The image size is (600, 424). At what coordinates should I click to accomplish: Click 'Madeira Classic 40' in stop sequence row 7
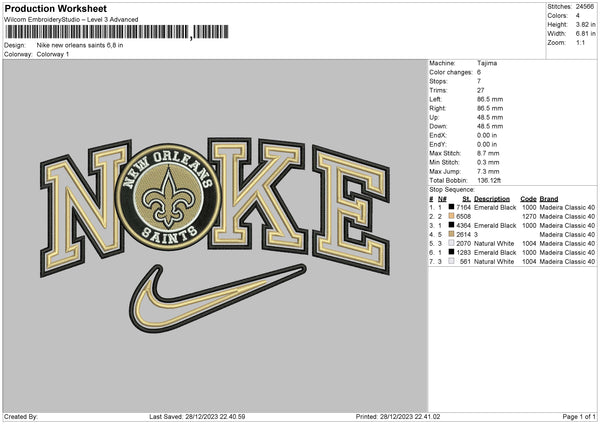coord(567,261)
